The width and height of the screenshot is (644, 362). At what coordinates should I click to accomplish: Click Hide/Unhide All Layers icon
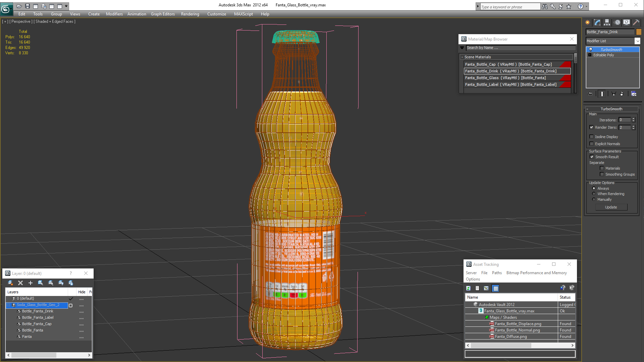[61, 283]
